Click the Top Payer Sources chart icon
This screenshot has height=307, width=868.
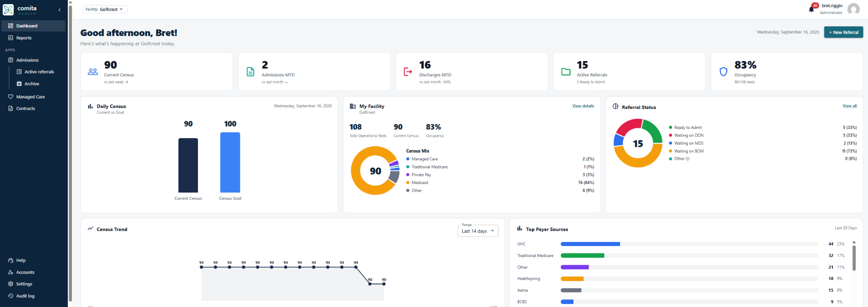(520, 229)
